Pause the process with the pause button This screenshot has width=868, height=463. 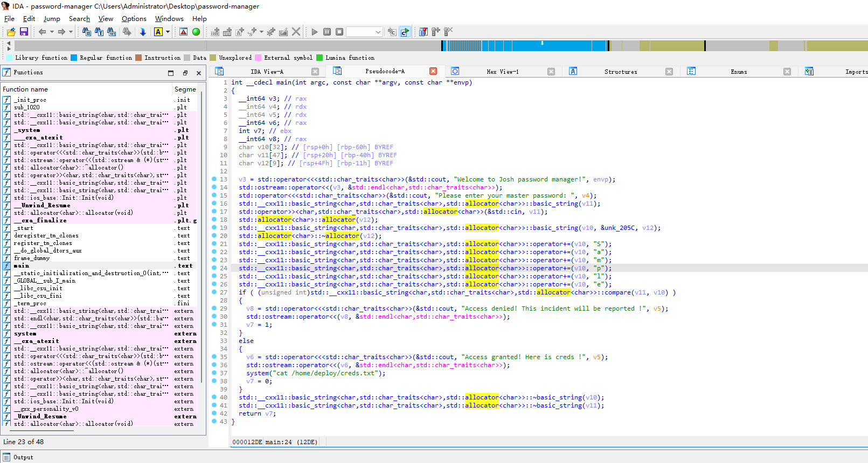327,32
